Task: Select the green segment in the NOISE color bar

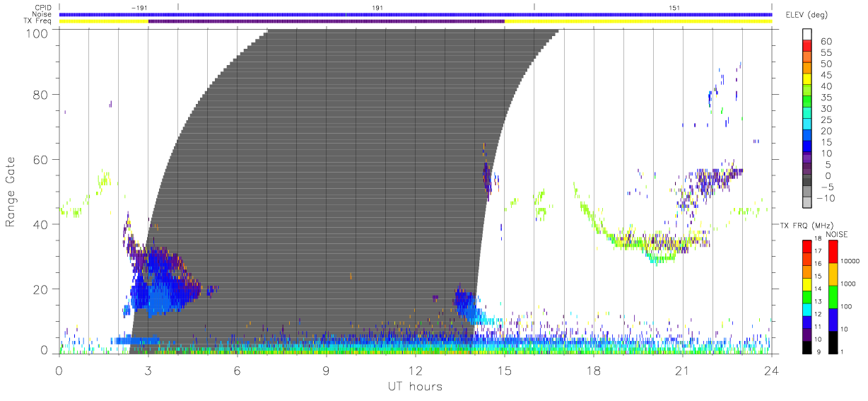Action: click(x=833, y=296)
